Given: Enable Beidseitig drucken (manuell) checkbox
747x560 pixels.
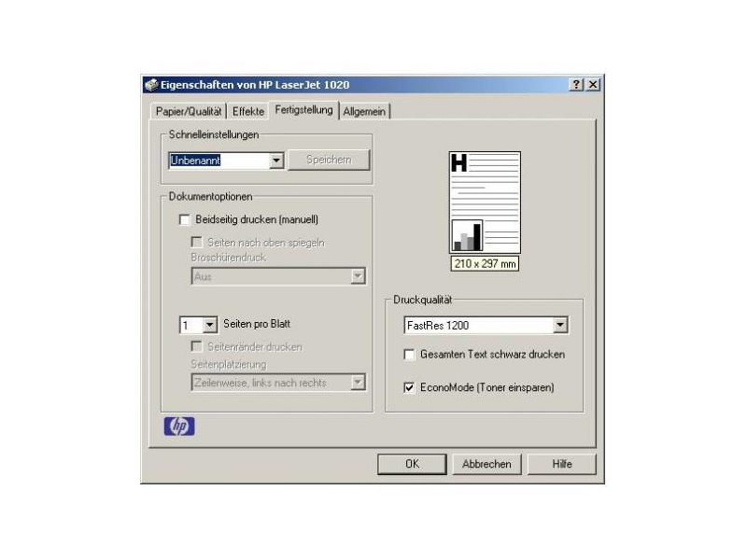Looking at the screenshot, I should click(x=184, y=219).
